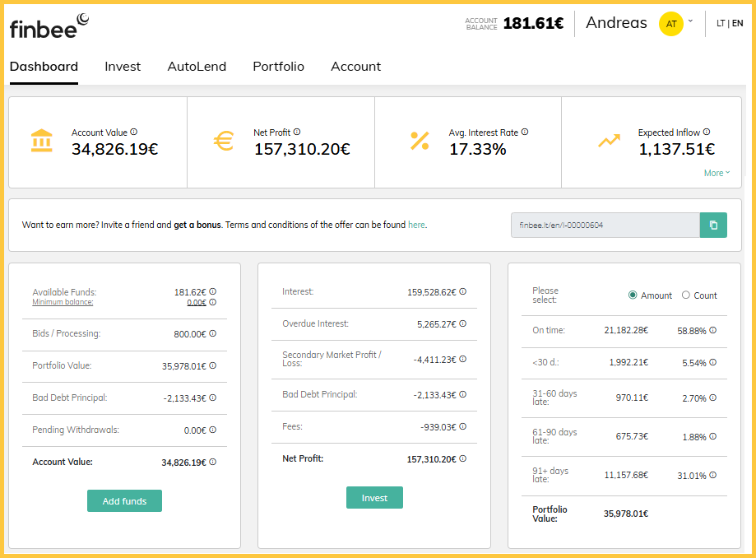756x558 pixels.
Task: Click the Account Value bank icon
Action: [41, 141]
